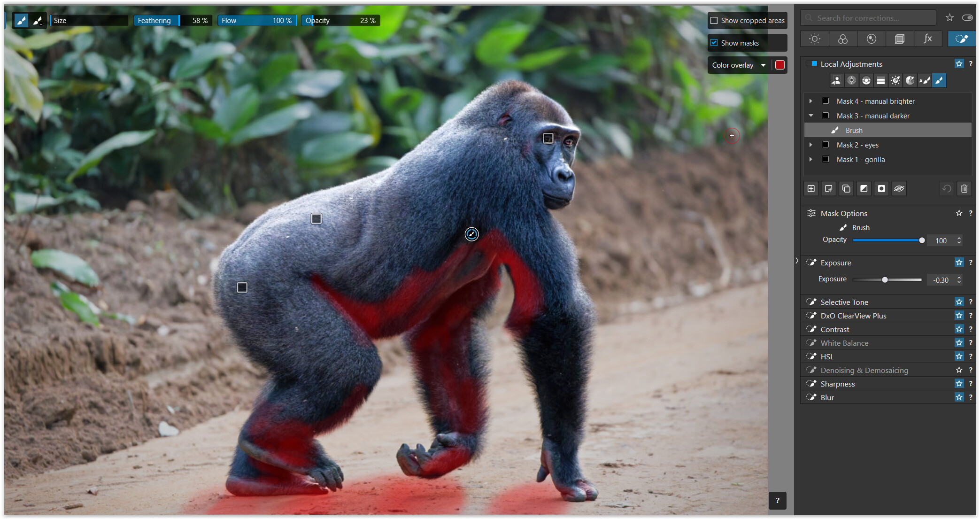The height and width of the screenshot is (519, 980).
Task: Collapse Mask 3 - manual darker
Action: 811,116
